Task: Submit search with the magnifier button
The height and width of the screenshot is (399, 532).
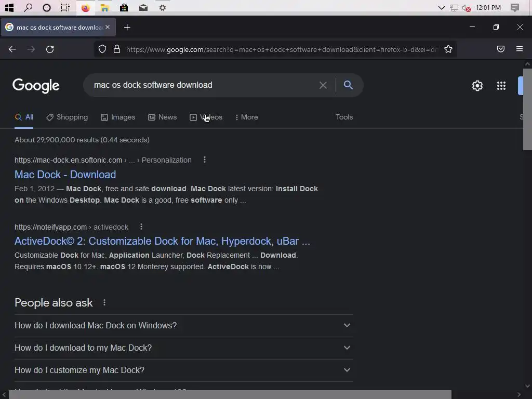Action: pos(348,85)
